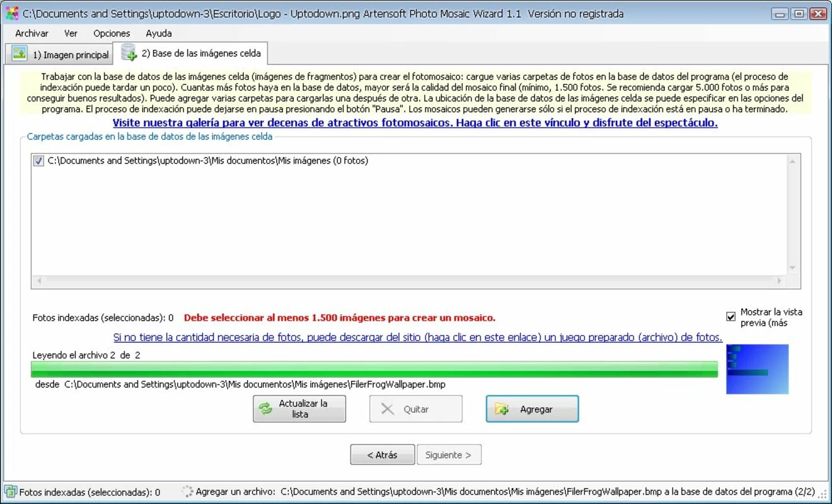Click the Photo Mosaic Wizard app icon in title bar
The image size is (832, 504).
coord(11,13)
